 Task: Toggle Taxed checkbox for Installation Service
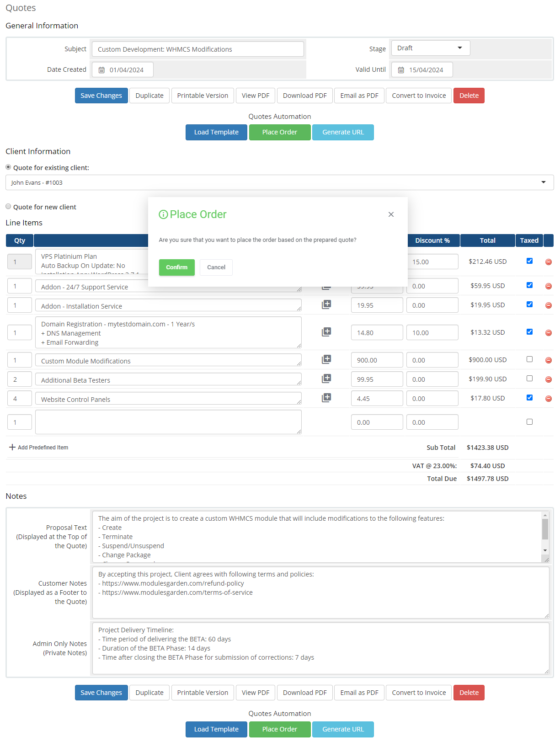tap(529, 304)
